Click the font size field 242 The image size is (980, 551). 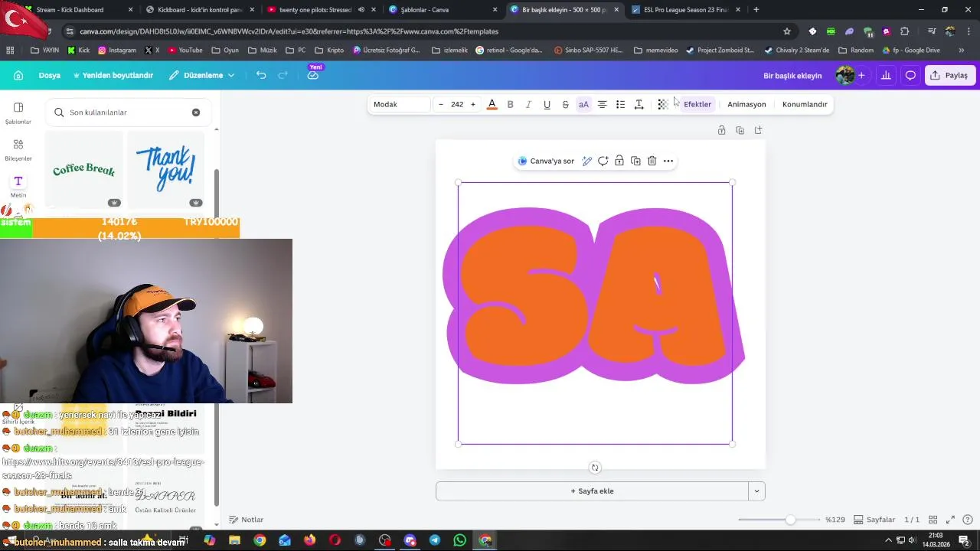point(457,104)
